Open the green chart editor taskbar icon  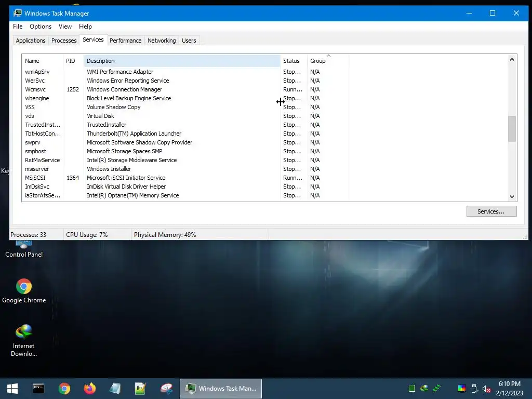140,389
